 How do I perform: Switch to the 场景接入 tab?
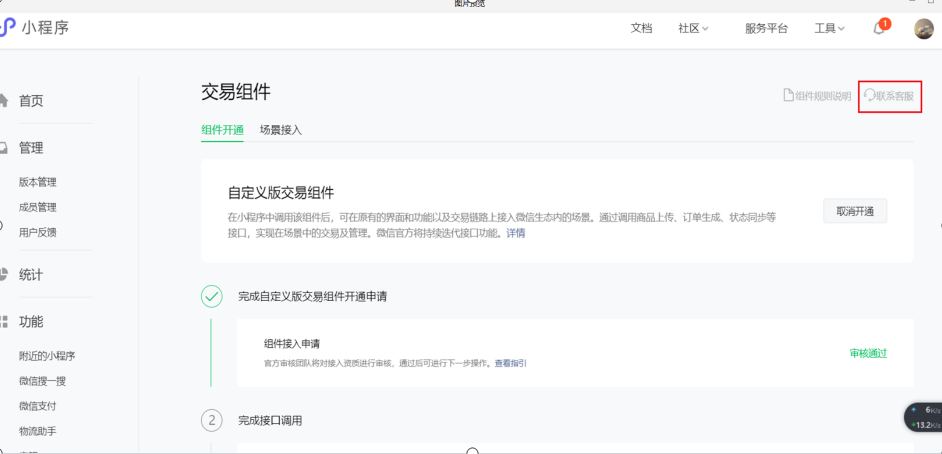click(x=281, y=130)
